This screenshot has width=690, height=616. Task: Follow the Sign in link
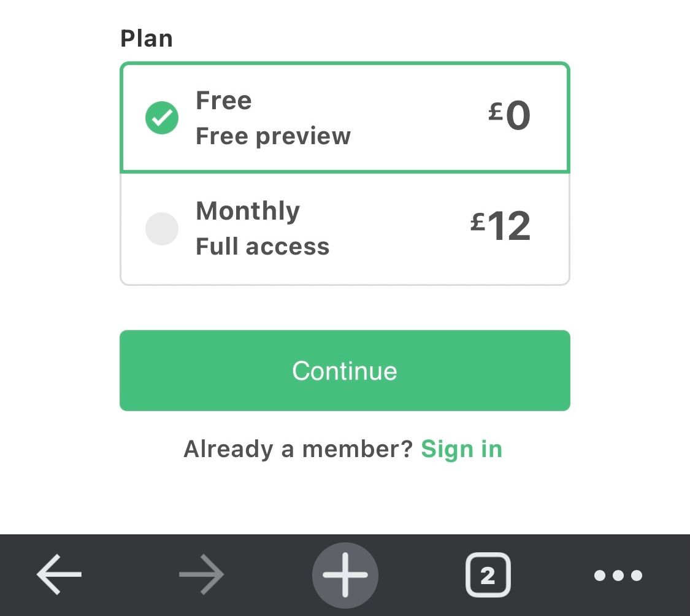tap(462, 449)
